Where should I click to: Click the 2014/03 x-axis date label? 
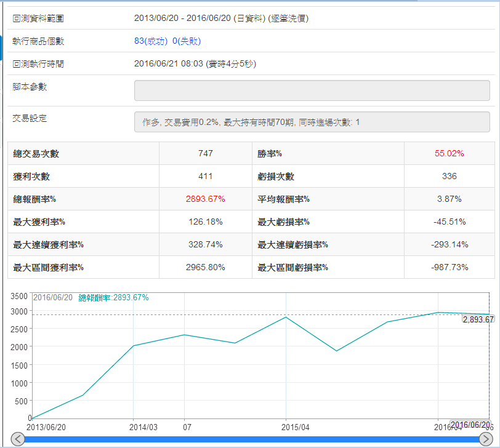[144, 426]
